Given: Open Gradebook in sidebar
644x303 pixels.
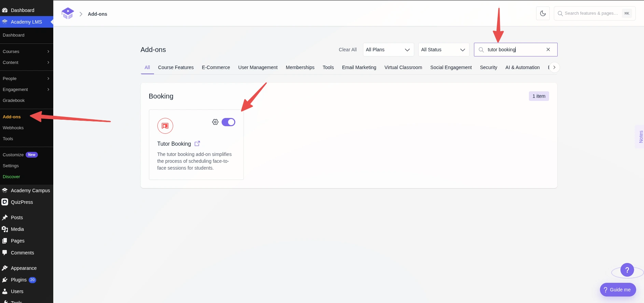Looking at the screenshot, I should (14, 101).
